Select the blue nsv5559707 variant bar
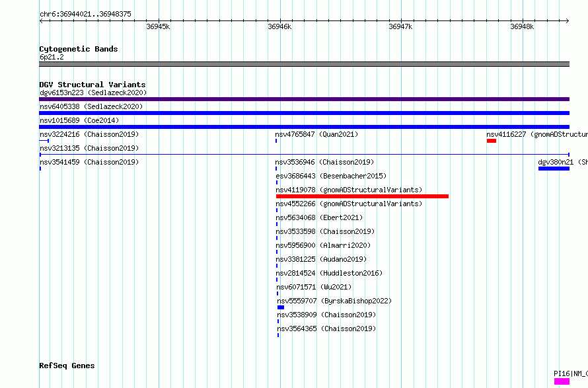 point(281,308)
